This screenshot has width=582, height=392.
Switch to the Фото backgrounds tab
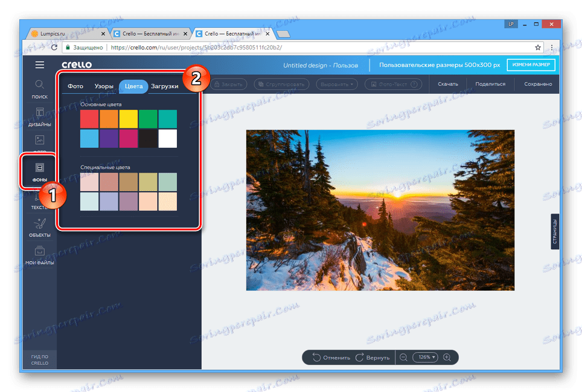coord(75,86)
